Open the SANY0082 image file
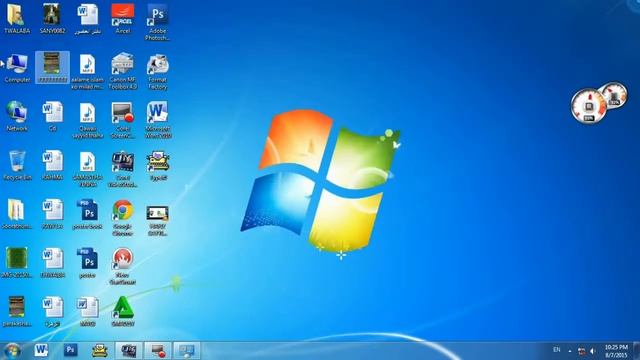Screen dimensions: 640x360 (52, 19)
